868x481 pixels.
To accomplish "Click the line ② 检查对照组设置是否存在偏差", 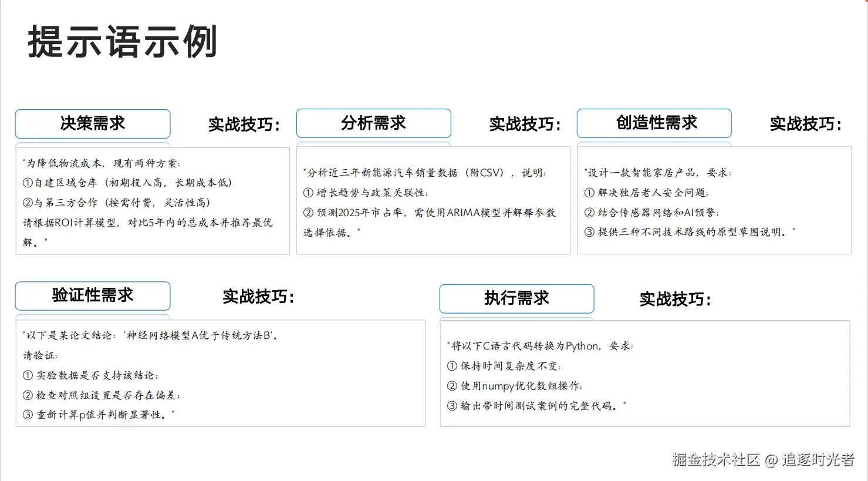I will point(102,395).
